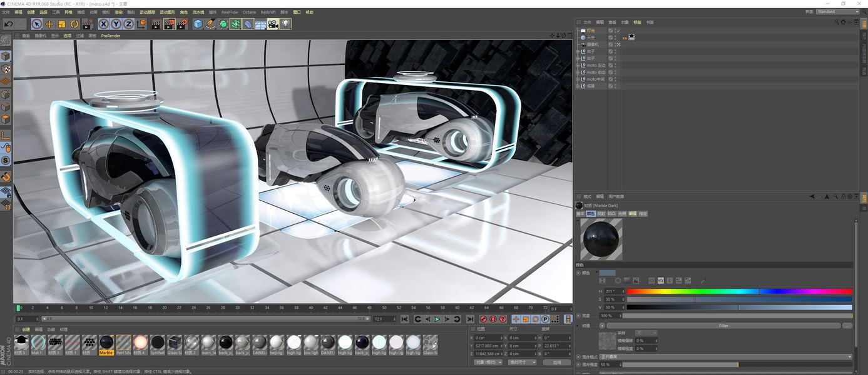Open viewport ProRender menu
This screenshot has width=868, height=375.
point(111,36)
